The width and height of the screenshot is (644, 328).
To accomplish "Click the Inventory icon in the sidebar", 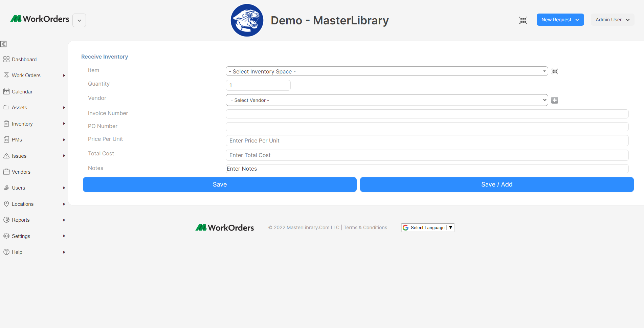I will 6,124.
